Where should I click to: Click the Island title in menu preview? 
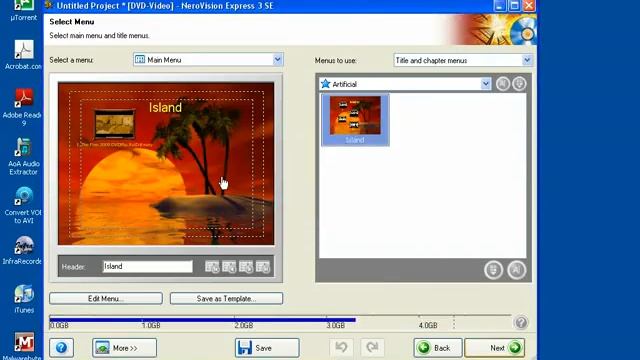pyautogui.click(x=165, y=107)
